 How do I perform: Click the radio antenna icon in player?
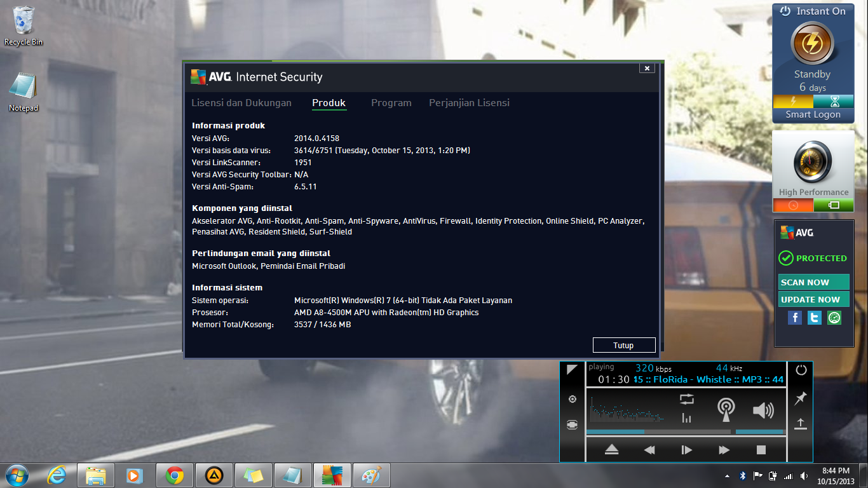725,410
